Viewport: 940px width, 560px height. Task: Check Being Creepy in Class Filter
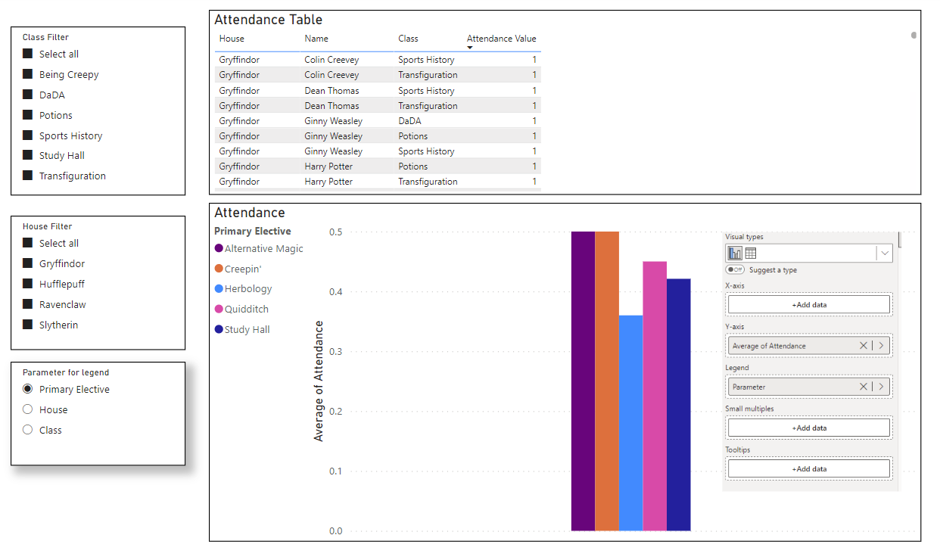(28, 74)
